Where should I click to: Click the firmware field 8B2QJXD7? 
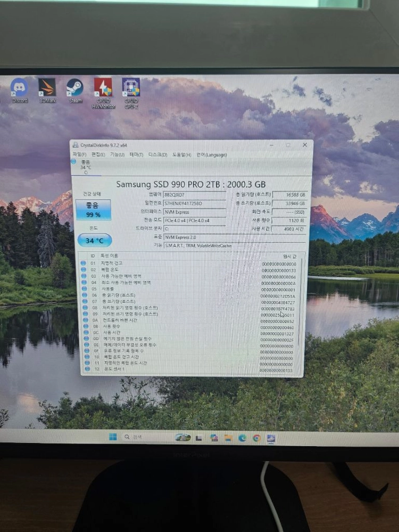[195, 195]
